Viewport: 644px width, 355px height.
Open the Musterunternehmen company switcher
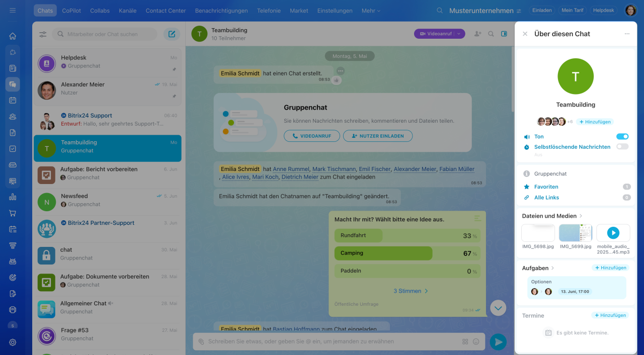point(485,11)
